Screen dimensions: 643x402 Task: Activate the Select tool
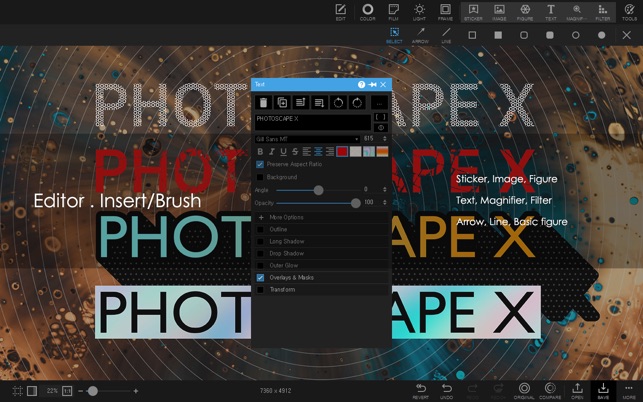pos(394,35)
